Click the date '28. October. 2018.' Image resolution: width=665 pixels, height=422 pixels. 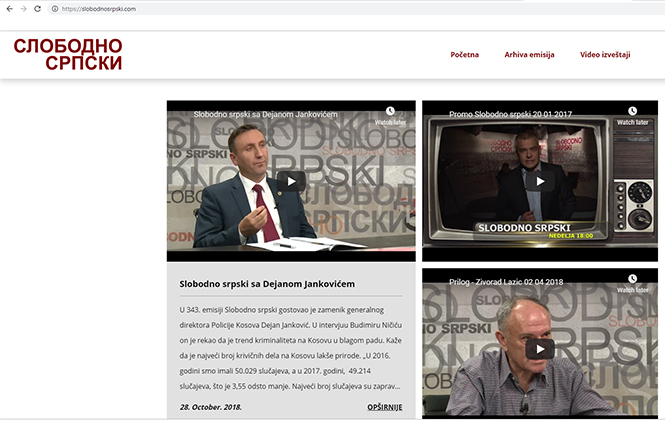(x=211, y=407)
